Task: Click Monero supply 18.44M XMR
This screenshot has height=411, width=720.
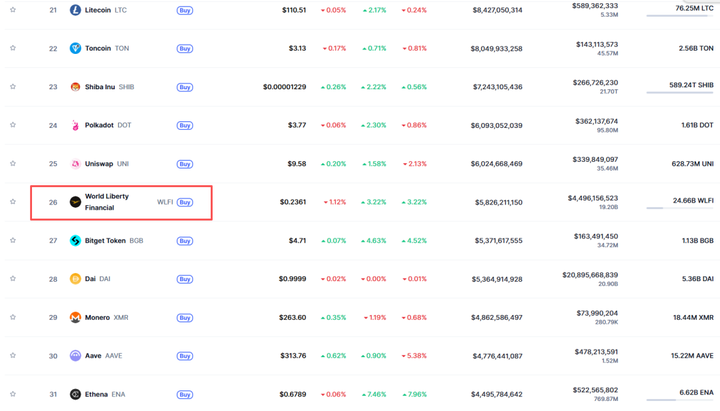Action: [x=693, y=317]
